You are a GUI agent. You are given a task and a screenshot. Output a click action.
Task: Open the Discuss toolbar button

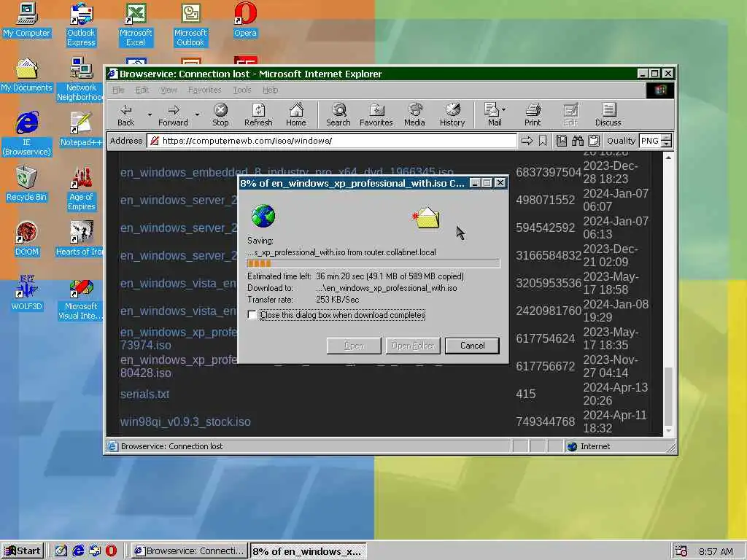(x=608, y=114)
